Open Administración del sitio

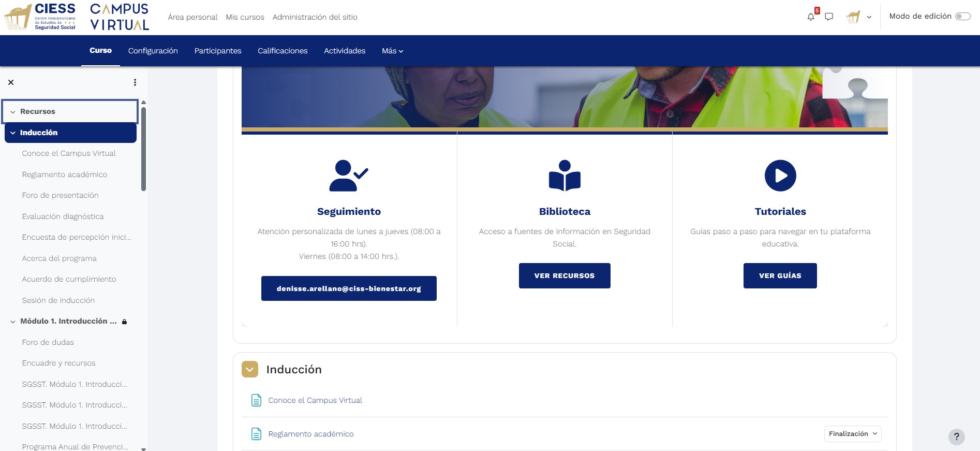315,17
